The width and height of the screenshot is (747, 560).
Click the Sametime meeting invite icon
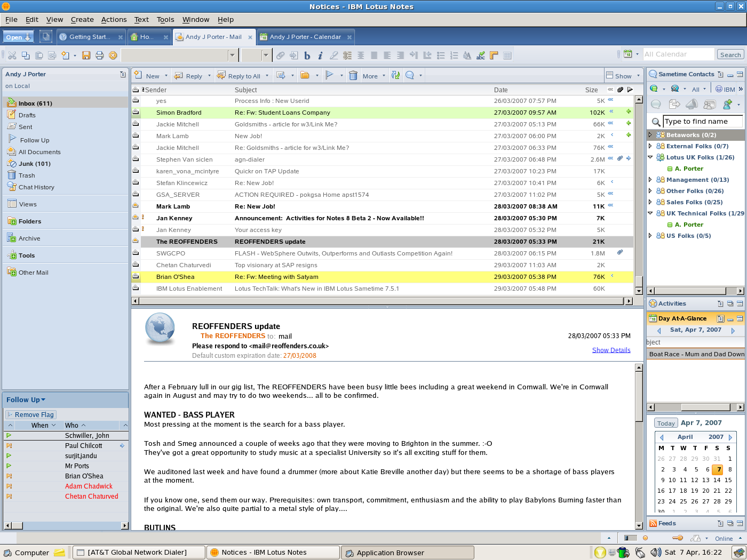[710, 104]
